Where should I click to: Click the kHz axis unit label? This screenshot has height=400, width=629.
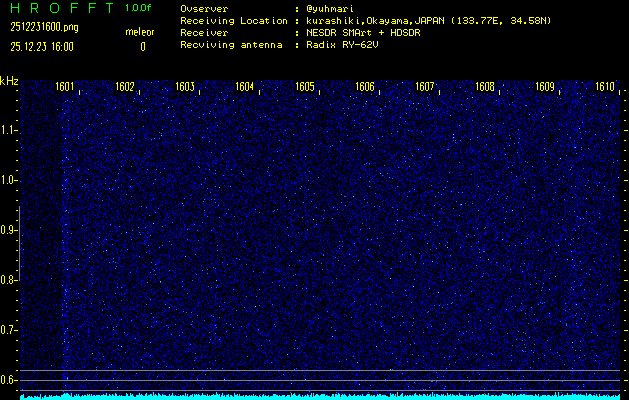tap(9, 80)
